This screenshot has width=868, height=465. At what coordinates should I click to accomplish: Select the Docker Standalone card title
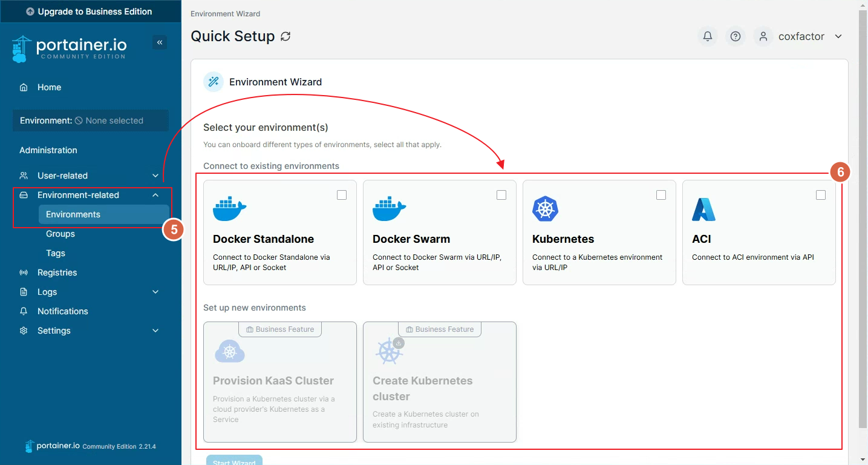pyautogui.click(x=263, y=239)
